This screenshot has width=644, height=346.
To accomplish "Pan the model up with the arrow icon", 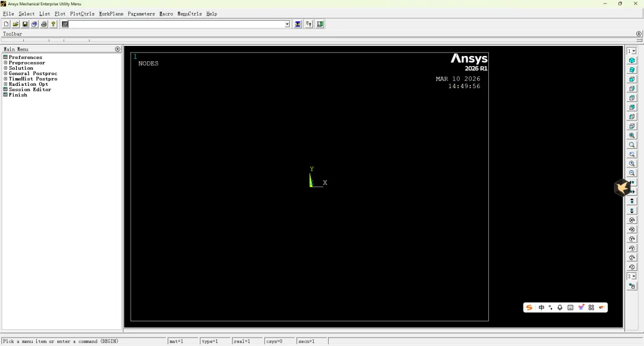I will point(631,201).
